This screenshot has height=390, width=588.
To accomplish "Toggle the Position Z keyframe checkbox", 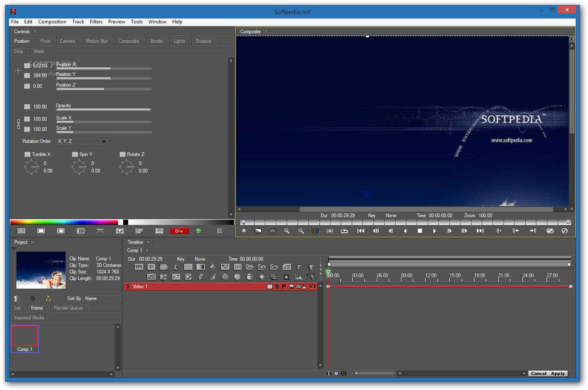I will point(27,86).
